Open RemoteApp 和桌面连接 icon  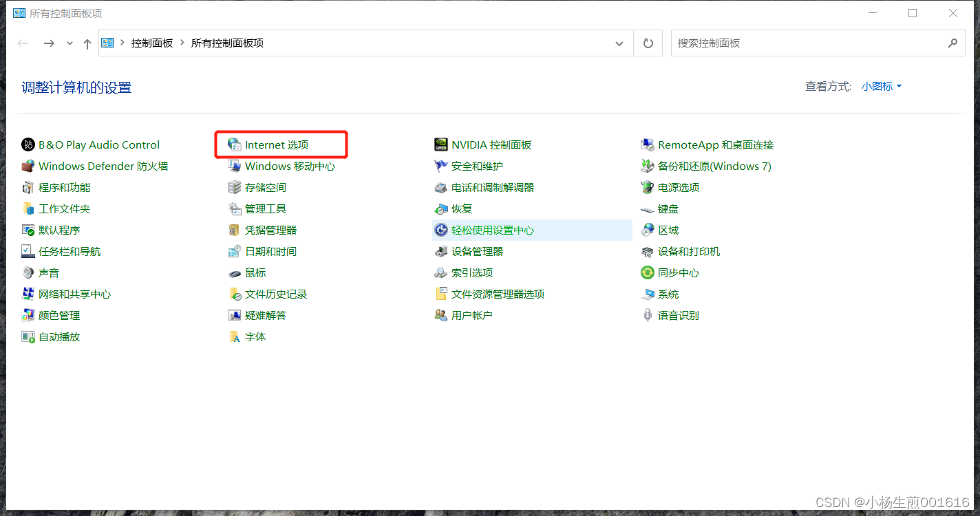pyautogui.click(x=648, y=144)
